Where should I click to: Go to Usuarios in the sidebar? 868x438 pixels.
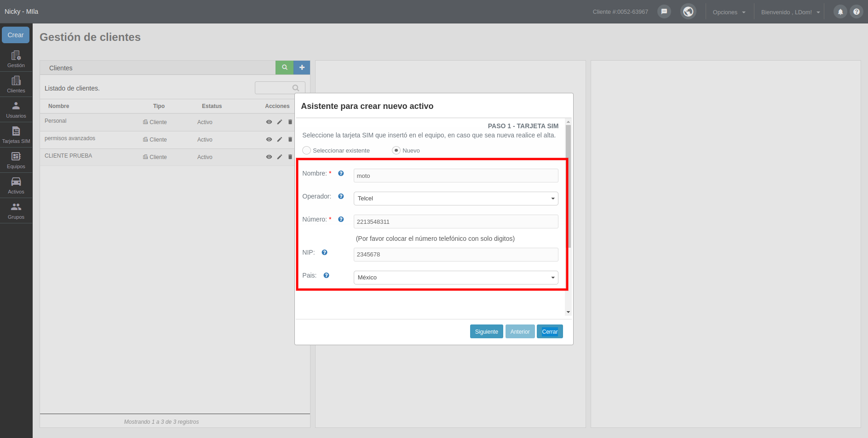pos(16,109)
